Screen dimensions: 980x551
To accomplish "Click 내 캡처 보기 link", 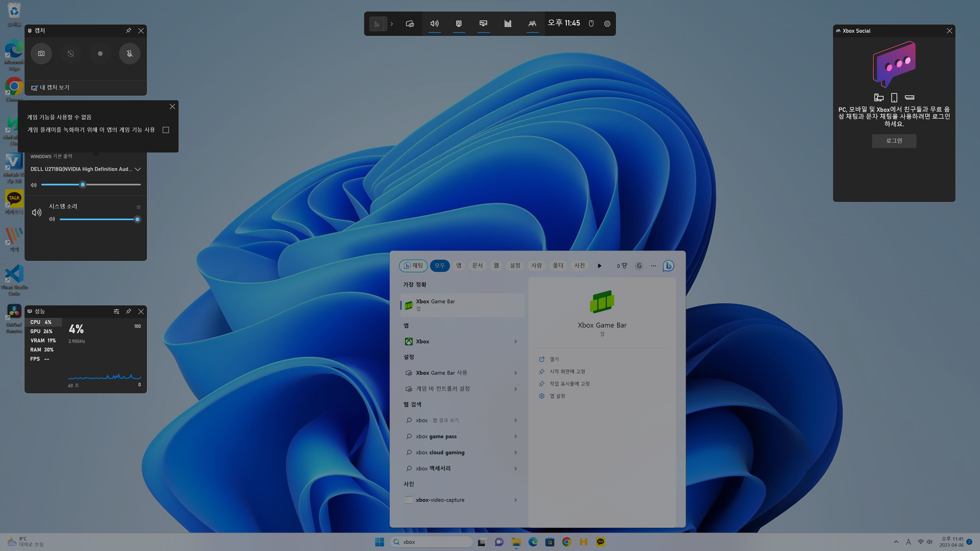I will (54, 87).
